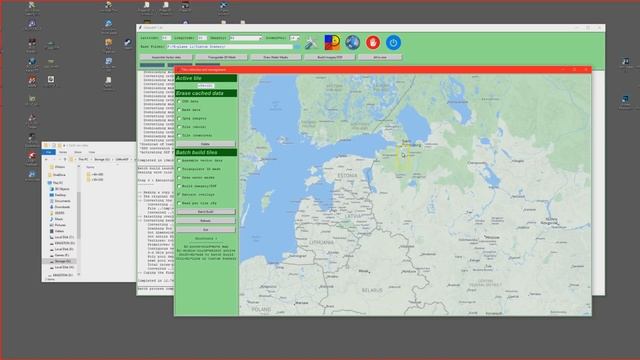Click the Exit button in tiles panel
Viewport: 640px width, 360px height.
coord(205,230)
